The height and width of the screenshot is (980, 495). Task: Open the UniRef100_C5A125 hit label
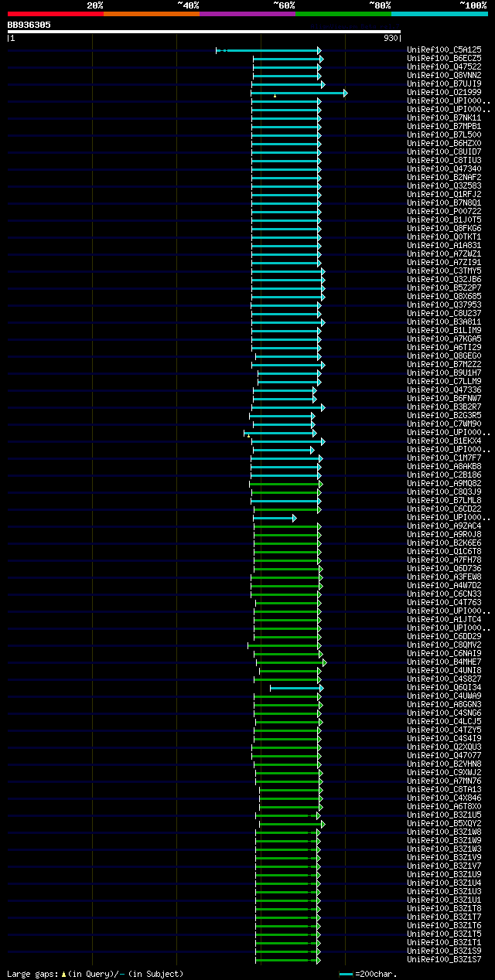pyautogui.click(x=444, y=49)
